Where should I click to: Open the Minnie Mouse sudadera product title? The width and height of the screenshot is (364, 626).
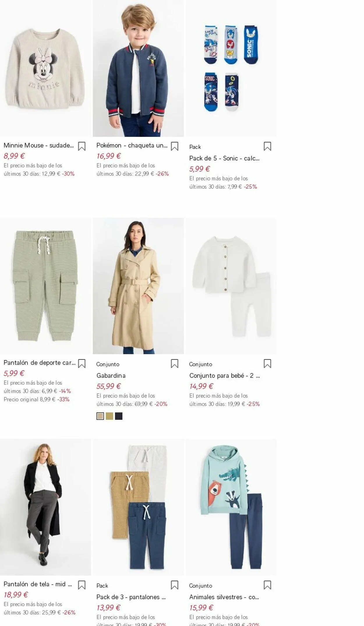click(39, 145)
